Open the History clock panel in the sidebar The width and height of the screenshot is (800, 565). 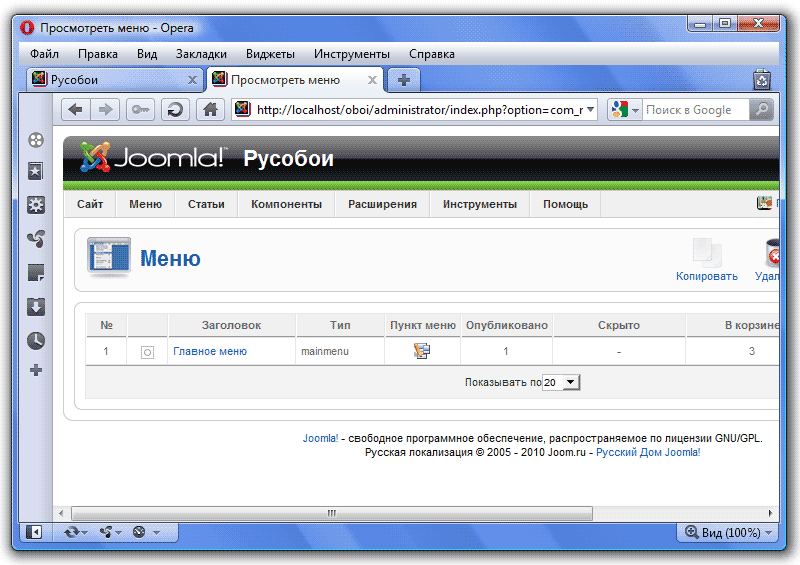coord(35,340)
